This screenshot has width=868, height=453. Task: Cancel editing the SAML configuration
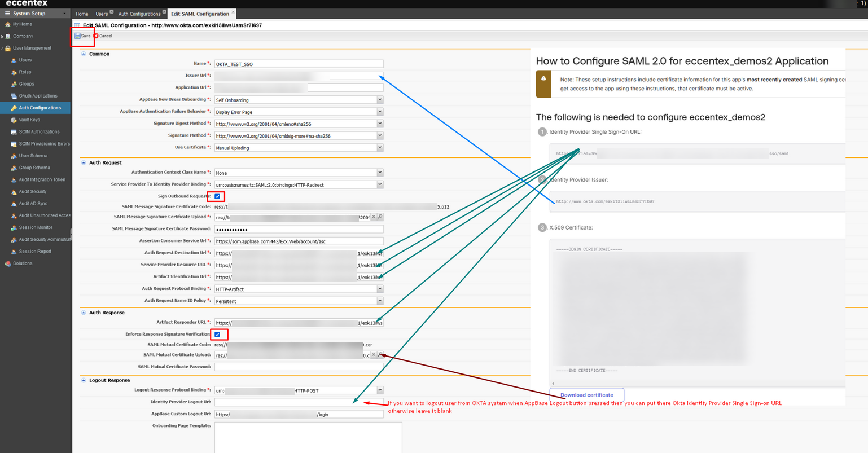[103, 36]
